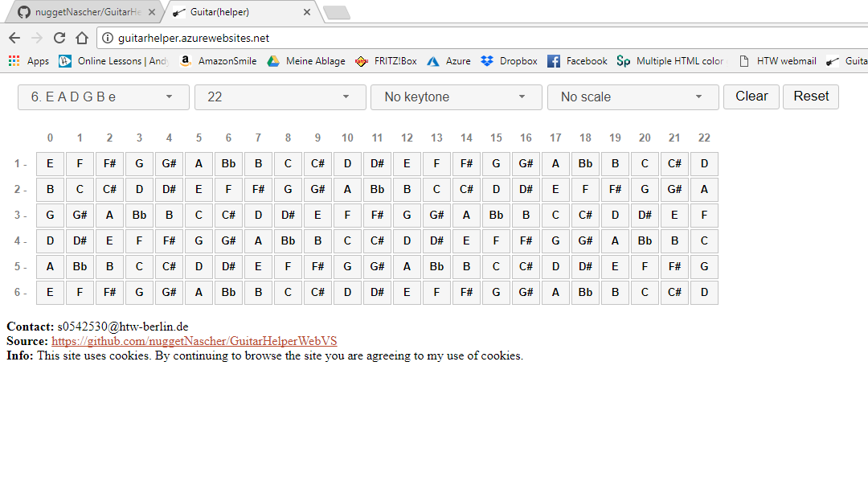Click the Clear button
The height and width of the screenshot is (489, 868).
751,97
